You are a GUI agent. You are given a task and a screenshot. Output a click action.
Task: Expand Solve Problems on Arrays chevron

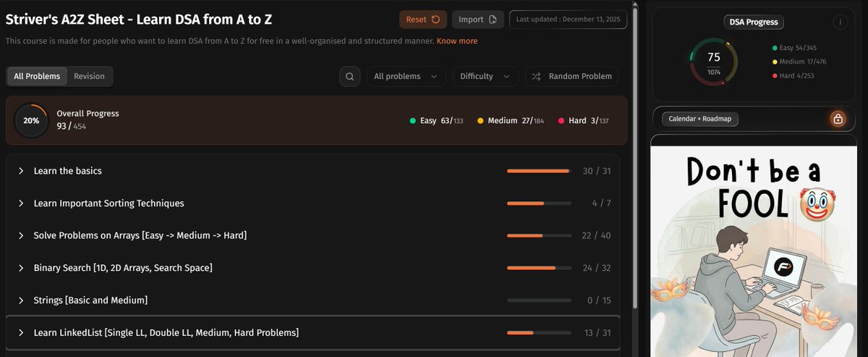(x=21, y=235)
